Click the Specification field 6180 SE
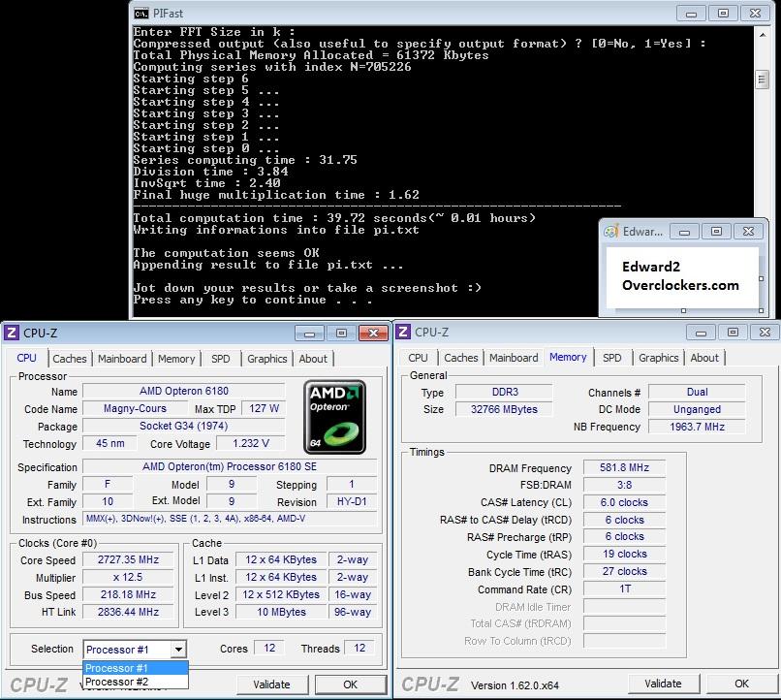Screen dimensions: 781x700 (230, 467)
